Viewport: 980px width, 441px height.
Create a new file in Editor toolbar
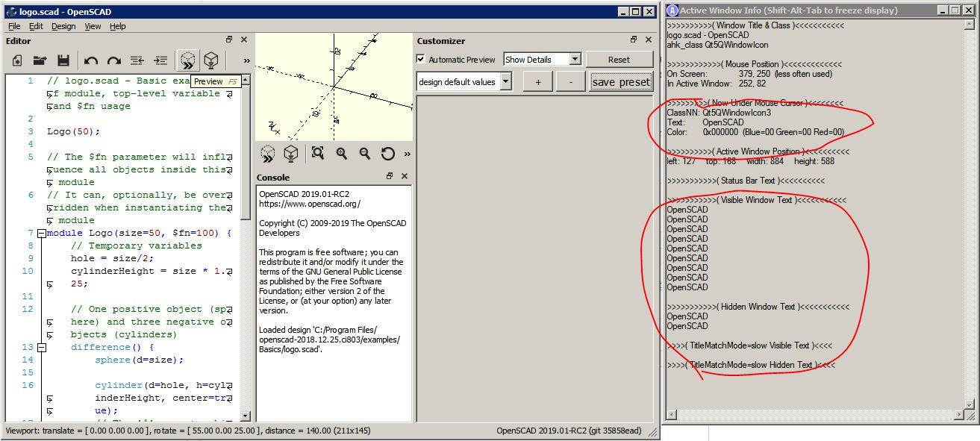[16, 60]
